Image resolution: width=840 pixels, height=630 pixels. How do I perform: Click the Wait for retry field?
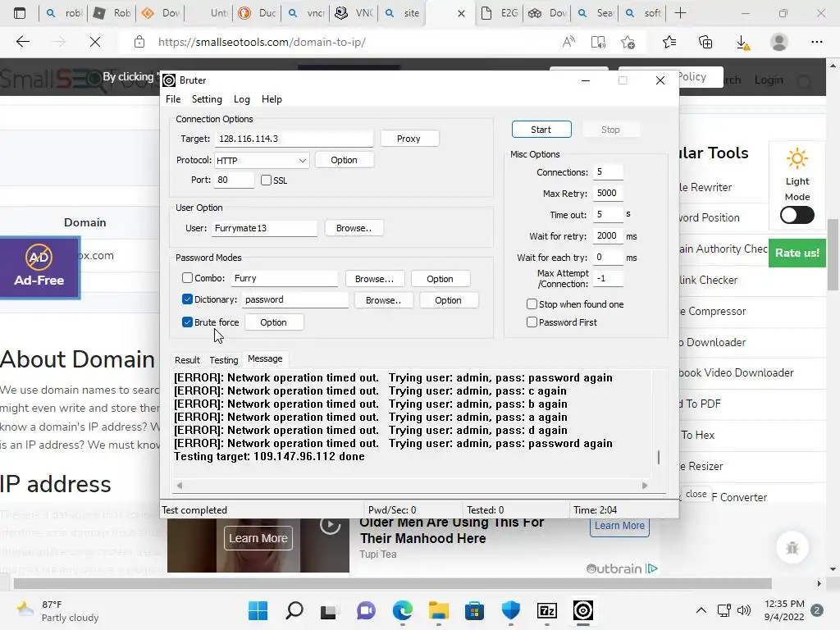tap(608, 235)
